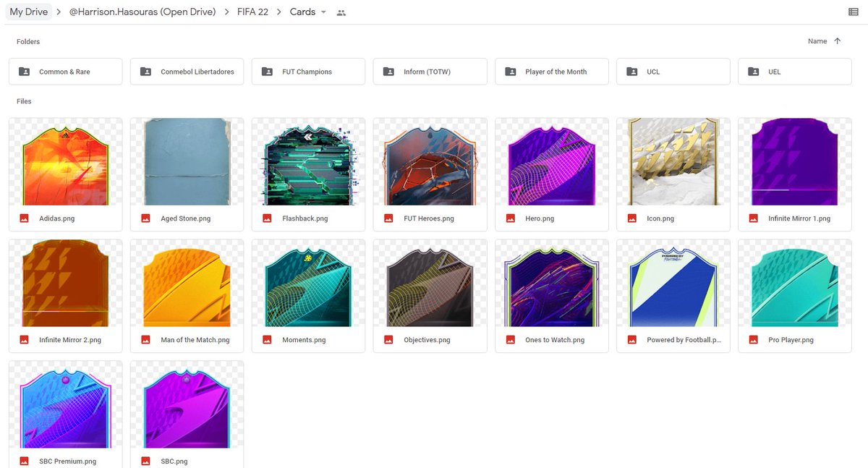868x468 pixels.
Task: Click the Man of the Match.png file name
Action: (x=195, y=340)
